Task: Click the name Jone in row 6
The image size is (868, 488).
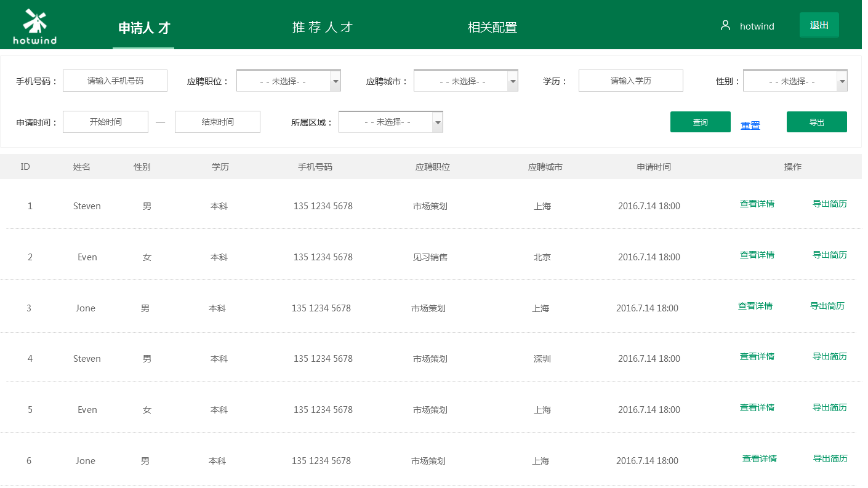Action: coord(86,461)
